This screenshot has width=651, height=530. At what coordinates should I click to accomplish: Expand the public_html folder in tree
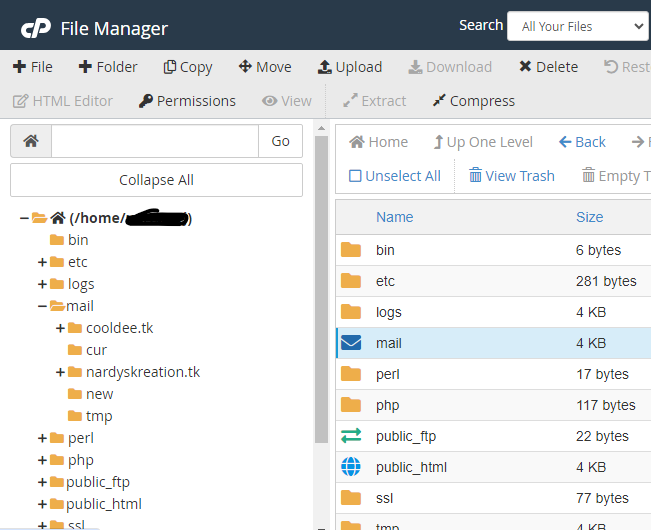point(42,504)
